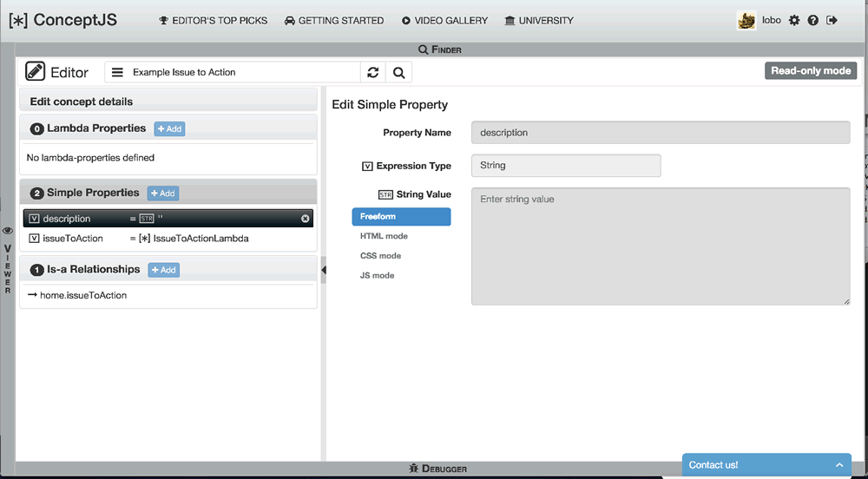Open the hamburger menu beside concept name
The width and height of the screenshot is (868, 479).
(117, 73)
